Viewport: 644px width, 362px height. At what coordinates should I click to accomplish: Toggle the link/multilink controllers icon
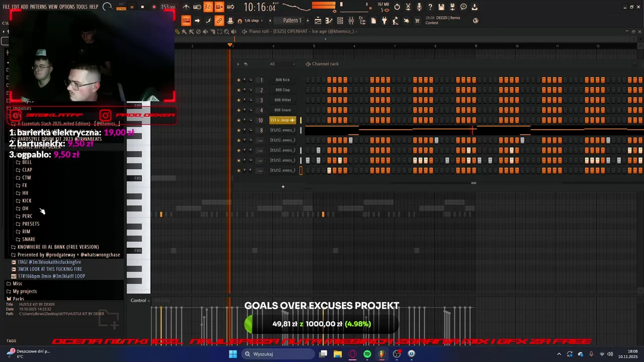pos(219,21)
